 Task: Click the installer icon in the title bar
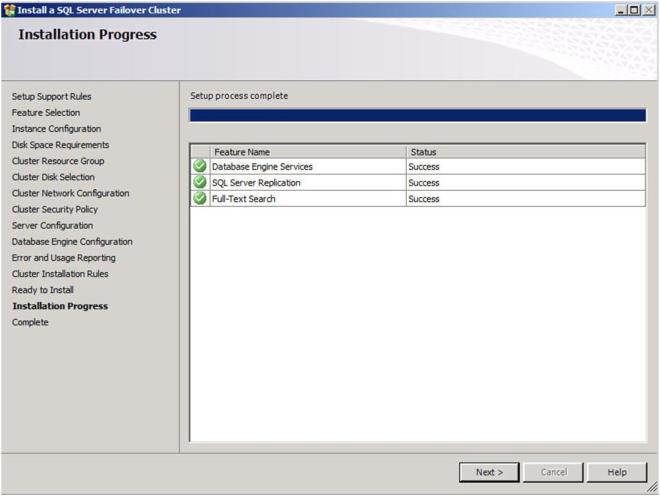tap(8, 9)
